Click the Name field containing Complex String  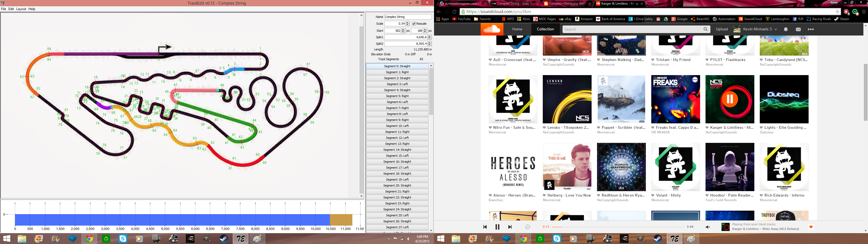(408, 17)
